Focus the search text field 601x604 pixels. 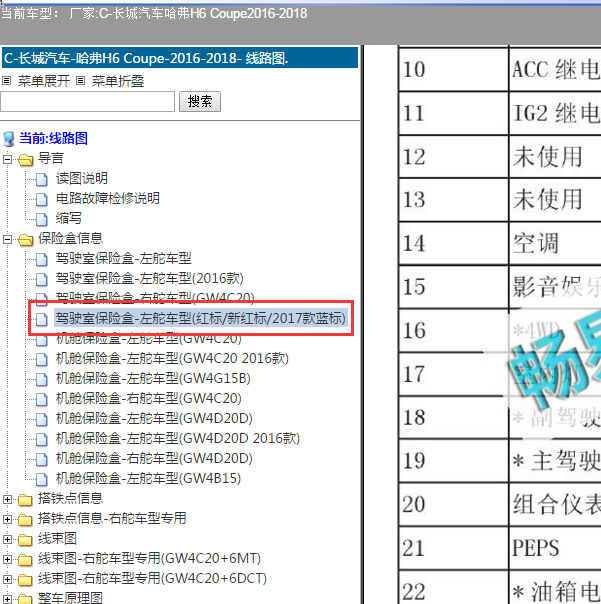[87, 102]
